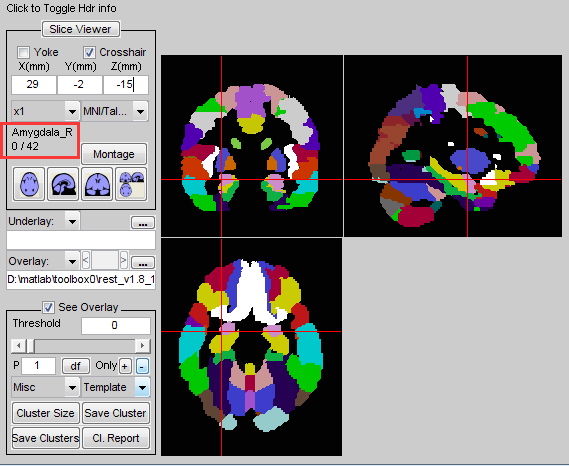
Task: Click the Overlay browse (...) button
Action: coord(143,262)
